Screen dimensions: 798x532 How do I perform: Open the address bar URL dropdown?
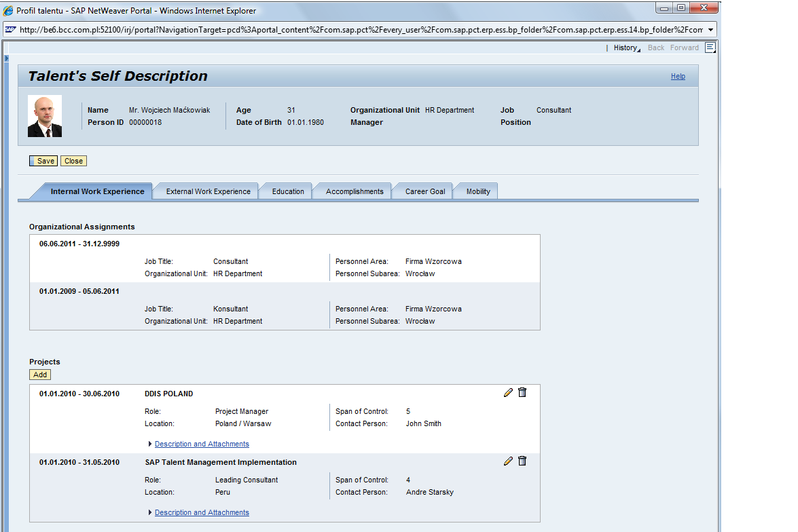click(712, 29)
